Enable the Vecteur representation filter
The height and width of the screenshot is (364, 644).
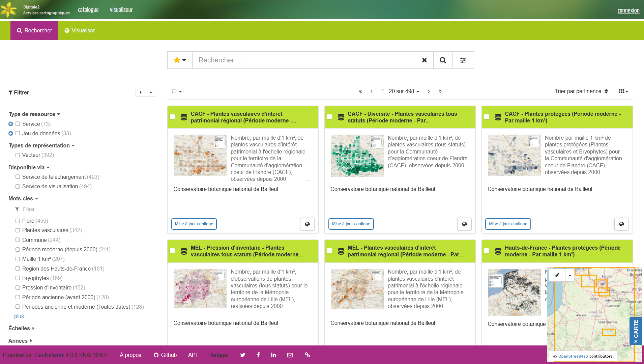point(18,155)
